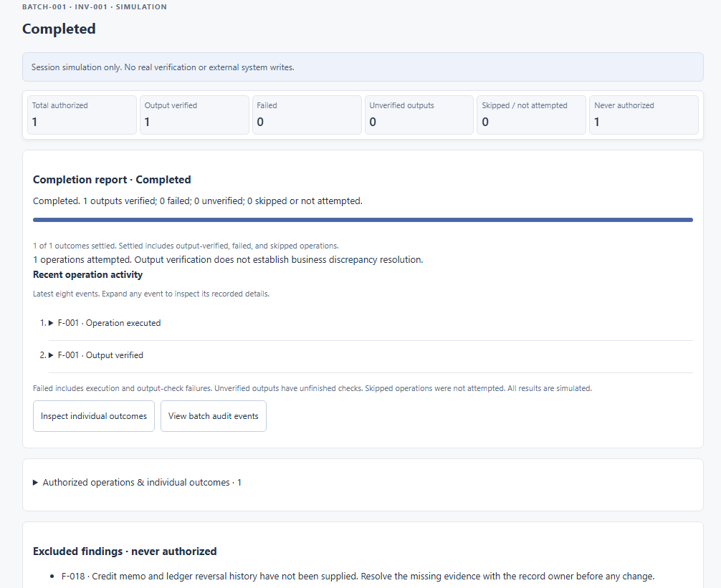The height and width of the screenshot is (588, 721).
Task: Expand Authorized operations & individual outcomes section
Action: point(137,482)
